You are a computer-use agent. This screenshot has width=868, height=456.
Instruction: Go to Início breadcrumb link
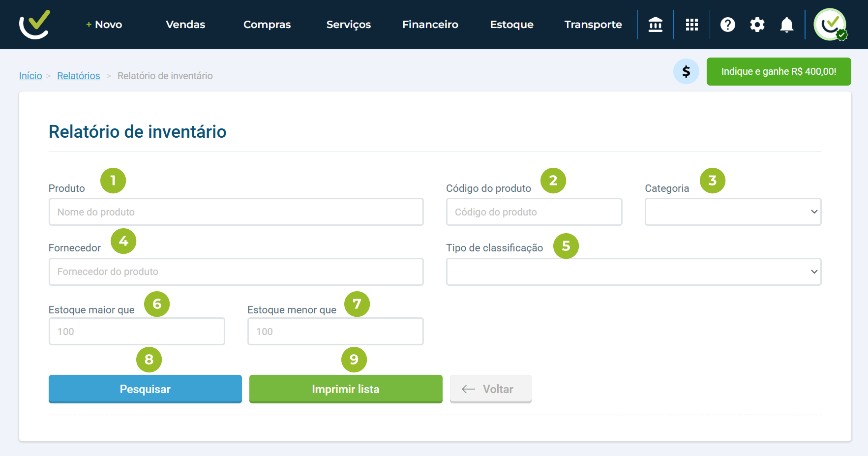pyautogui.click(x=30, y=76)
